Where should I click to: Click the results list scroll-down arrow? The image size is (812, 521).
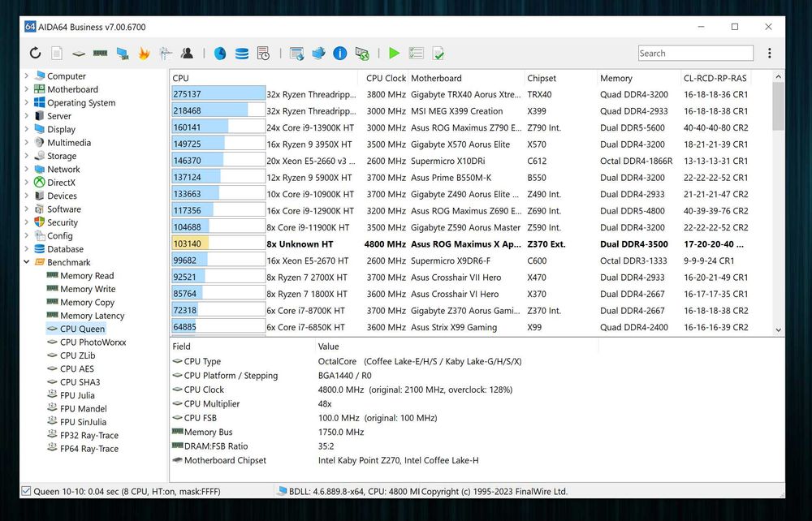[779, 329]
